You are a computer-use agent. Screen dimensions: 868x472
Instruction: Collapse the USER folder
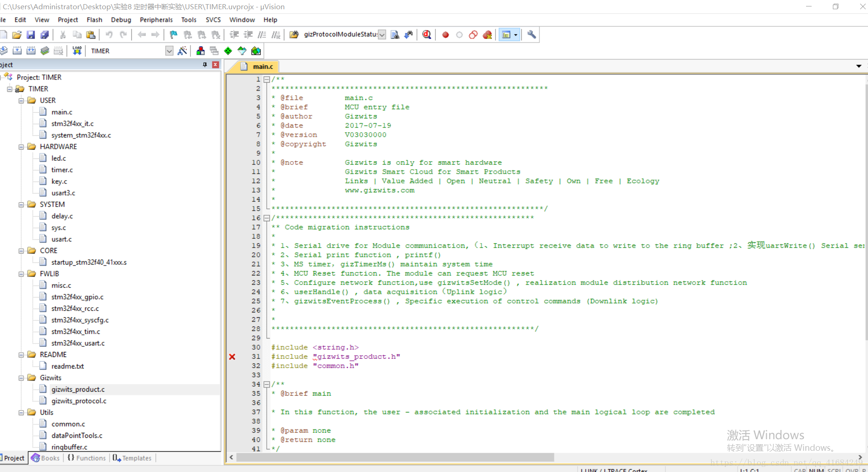click(21, 100)
